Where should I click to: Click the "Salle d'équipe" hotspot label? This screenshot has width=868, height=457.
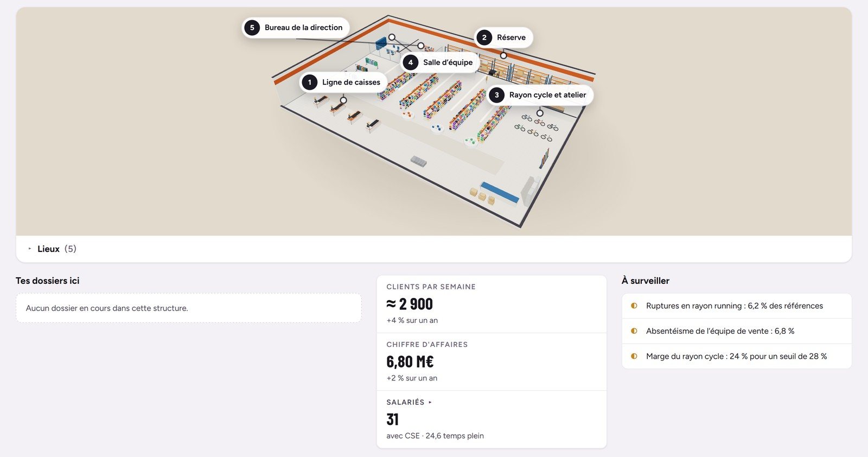(x=441, y=62)
